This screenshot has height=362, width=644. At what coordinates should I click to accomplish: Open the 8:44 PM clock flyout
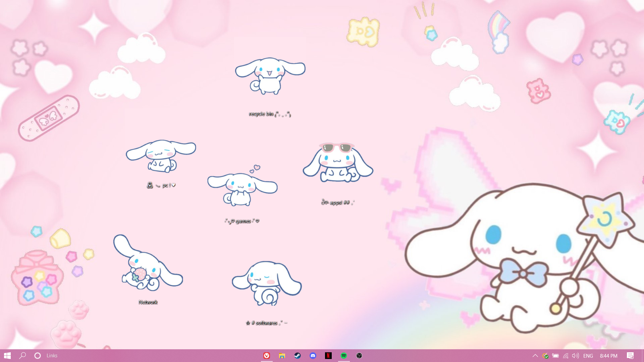[x=608, y=356]
